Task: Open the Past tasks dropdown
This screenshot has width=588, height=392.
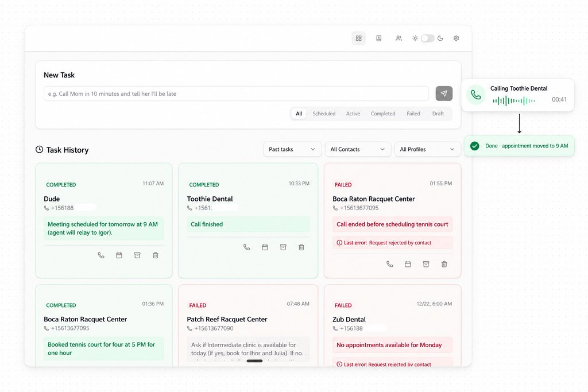Action: pyautogui.click(x=292, y=149)
